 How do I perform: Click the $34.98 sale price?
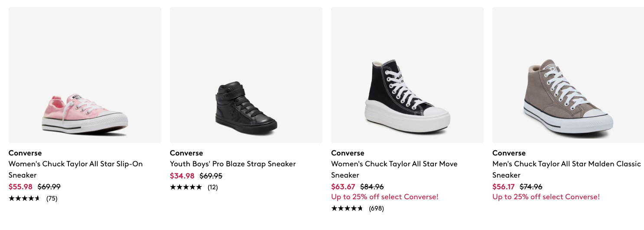(182, 176)
